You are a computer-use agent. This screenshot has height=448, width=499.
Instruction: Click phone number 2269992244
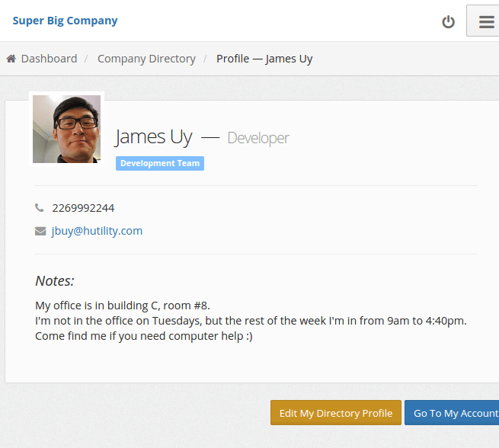[x=83, y=208]
